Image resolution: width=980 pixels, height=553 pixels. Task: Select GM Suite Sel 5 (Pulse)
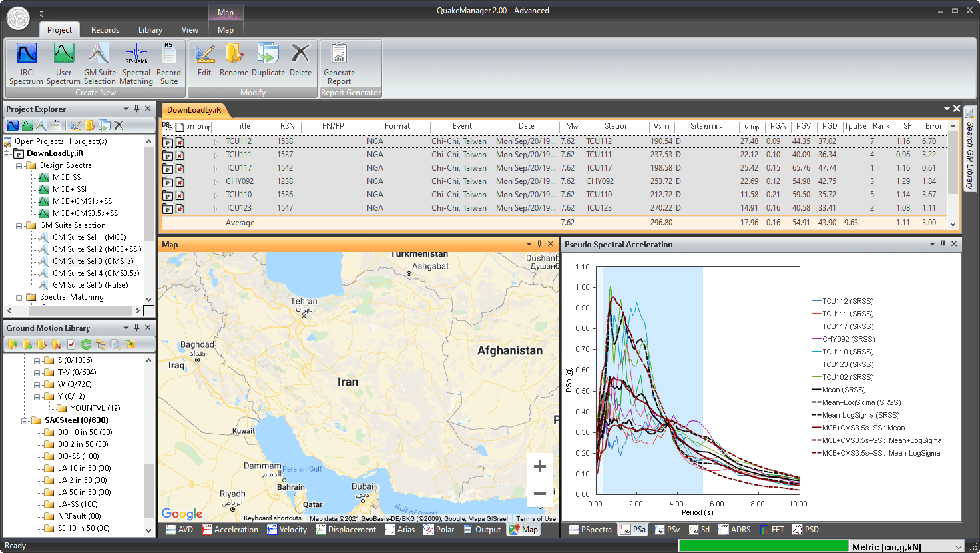click(x=90, y=285)
